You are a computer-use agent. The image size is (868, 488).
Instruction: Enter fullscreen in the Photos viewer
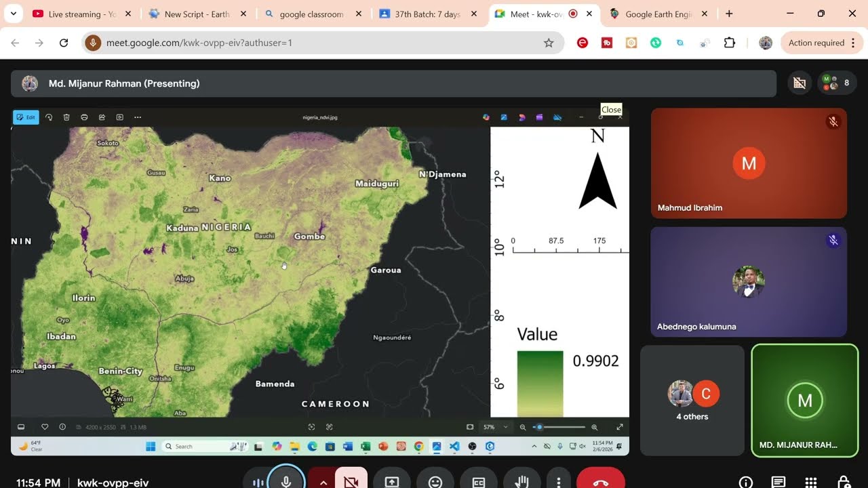[620, 427]
